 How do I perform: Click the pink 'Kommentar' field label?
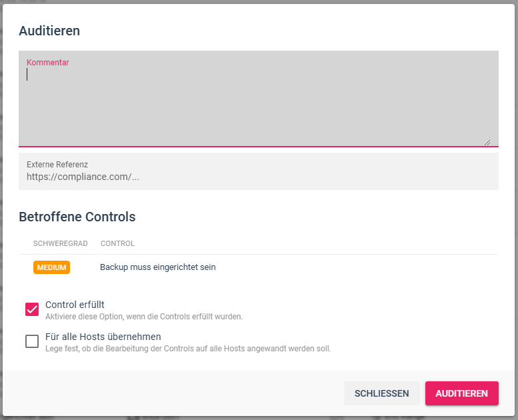tap(48, 63)
